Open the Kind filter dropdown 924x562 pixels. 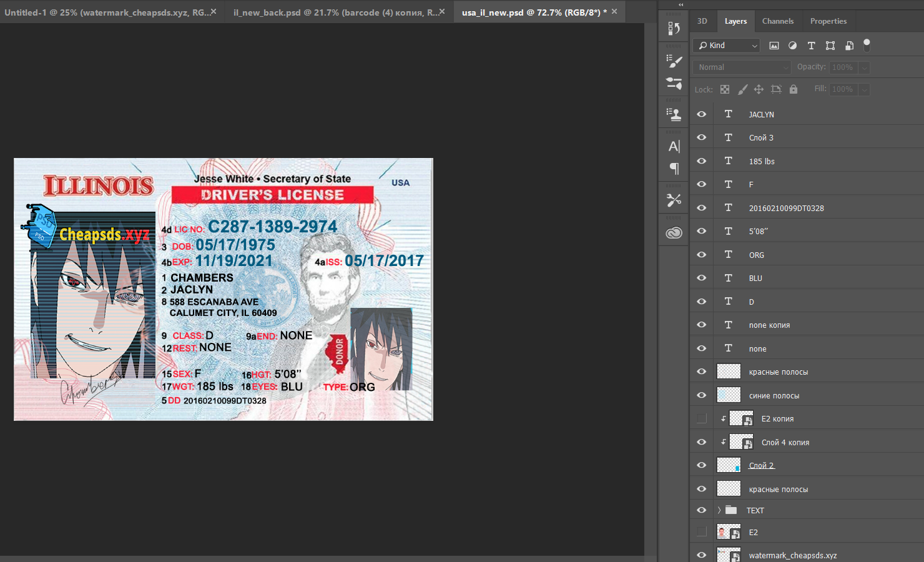click(726, 46)
